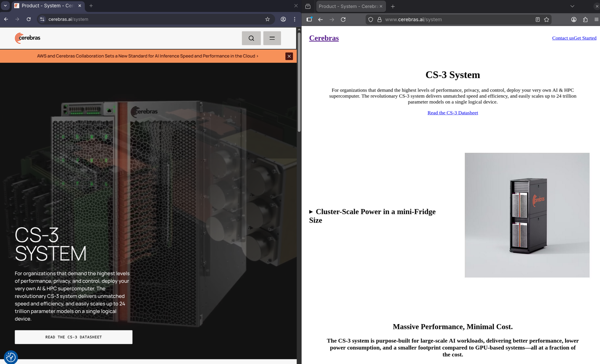Image resolution: width=600 pixels, height=364 pixels.
Task: Open Firefox's list all tabs chevron
Action: pyautogui.click(x=572, y=6)
